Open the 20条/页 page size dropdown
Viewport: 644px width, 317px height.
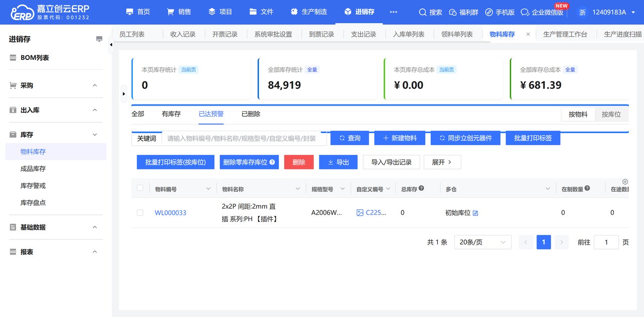(483, 242)
